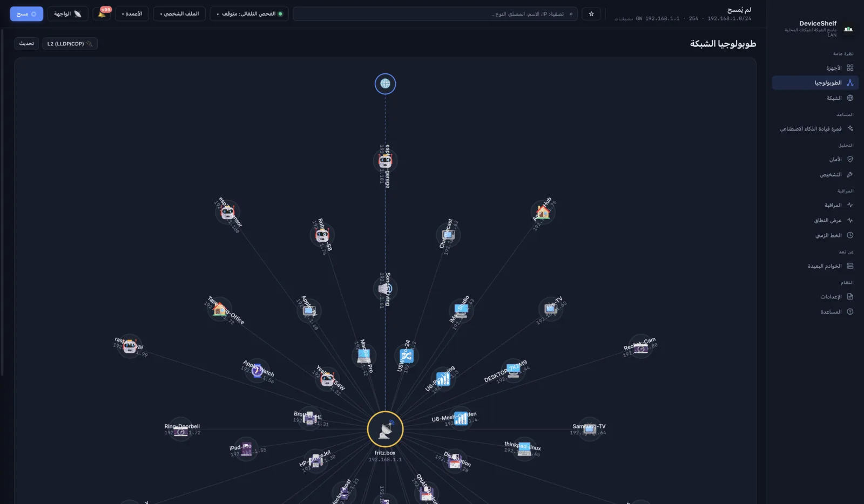This screenshot has width=864, height=504.
Task: Select the thinkpad-linux laptop node
Action: (523, 449)
